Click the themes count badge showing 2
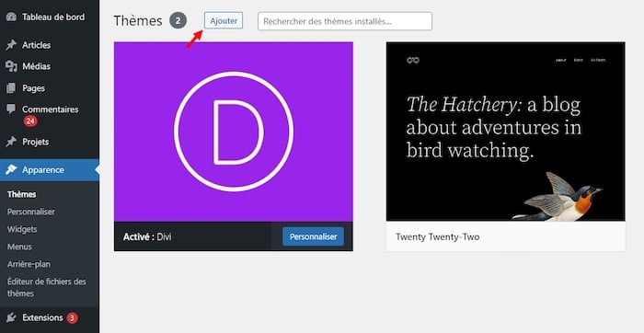This screenshot has height=333, width=644. (178, 20)
